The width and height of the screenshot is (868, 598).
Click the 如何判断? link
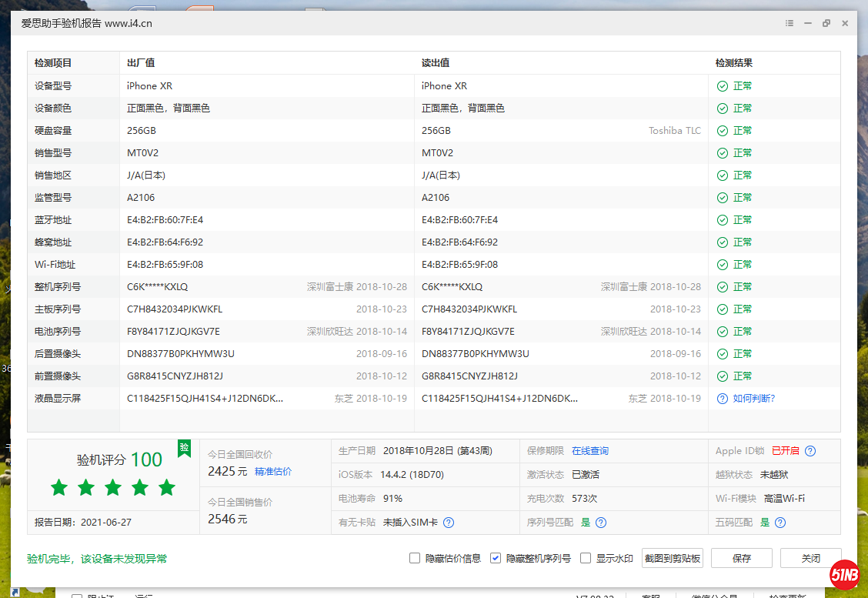[753, 399]
